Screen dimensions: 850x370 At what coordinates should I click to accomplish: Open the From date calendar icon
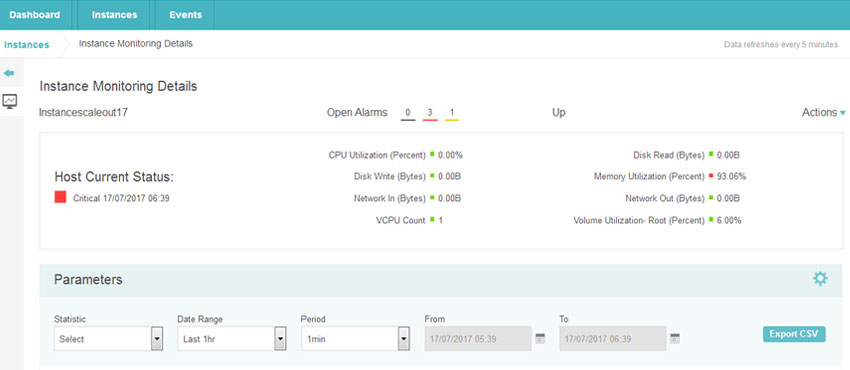point(540,339)
